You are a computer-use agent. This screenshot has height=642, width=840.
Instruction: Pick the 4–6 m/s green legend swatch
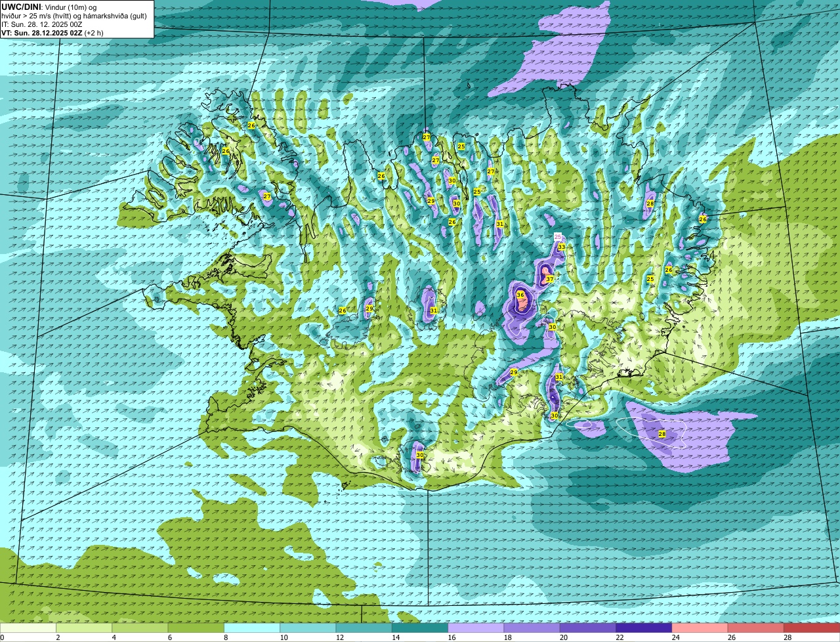(x=140, y=628)
